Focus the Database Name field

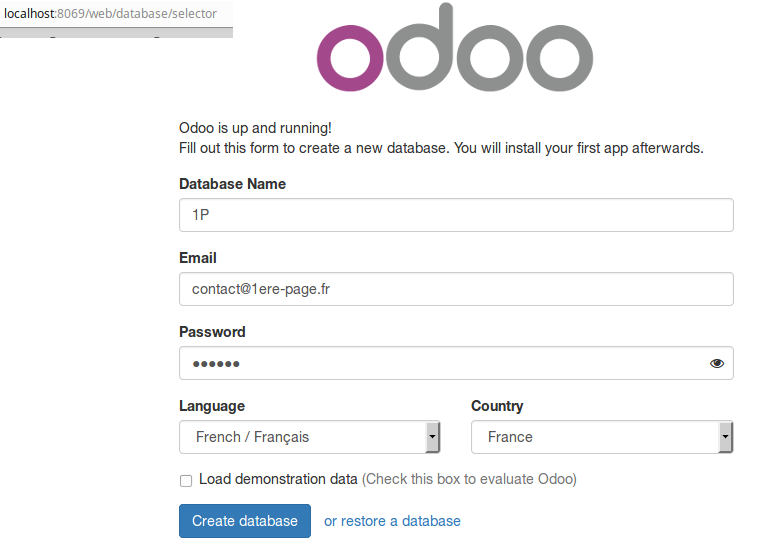[456, 215]
